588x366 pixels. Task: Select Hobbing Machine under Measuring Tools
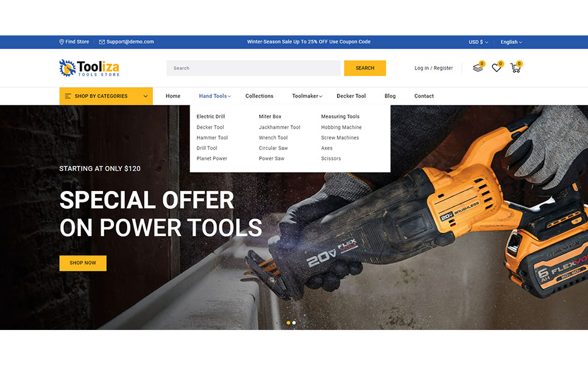[341, 127]
